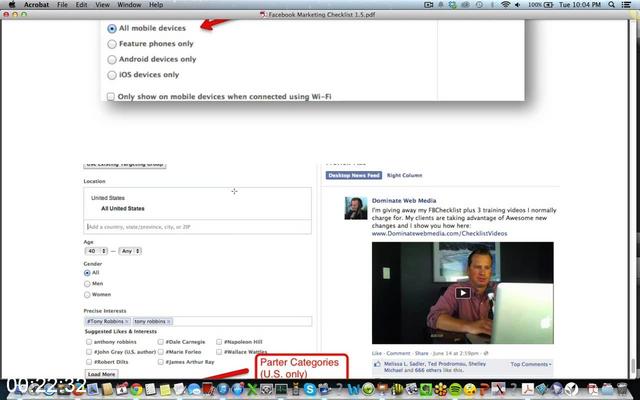This screenshot has width=640, height=400.
Task: Open the Help menu
Action: pos(156,4)
